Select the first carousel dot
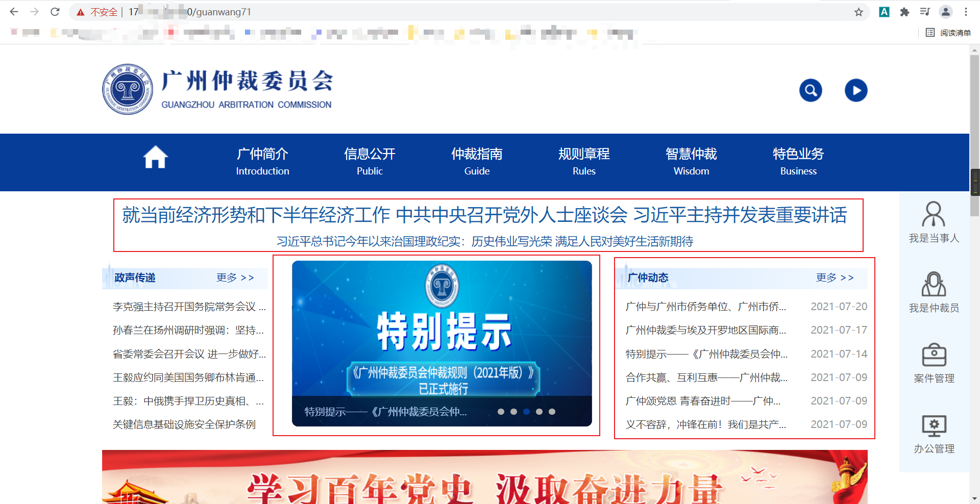980x504 pixels. pos(501,412)
